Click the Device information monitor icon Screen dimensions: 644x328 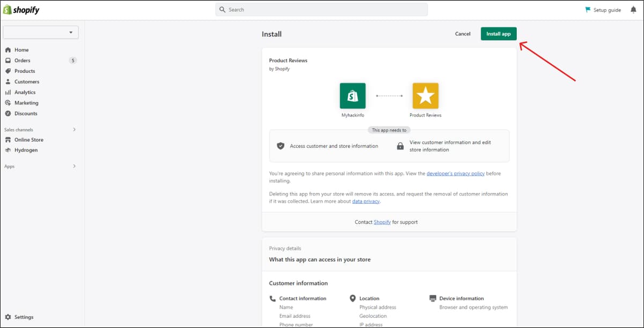433,299
